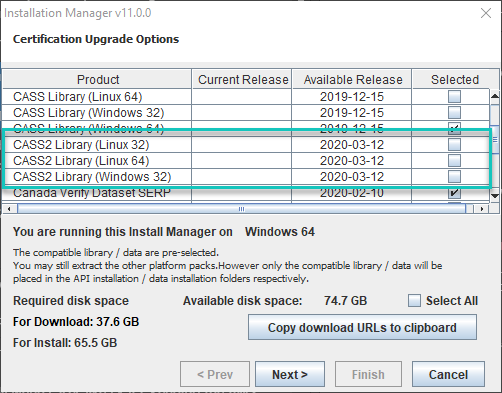
Task: Click Copy download URLs to clipboard
Action: click(x=362, y=327)
